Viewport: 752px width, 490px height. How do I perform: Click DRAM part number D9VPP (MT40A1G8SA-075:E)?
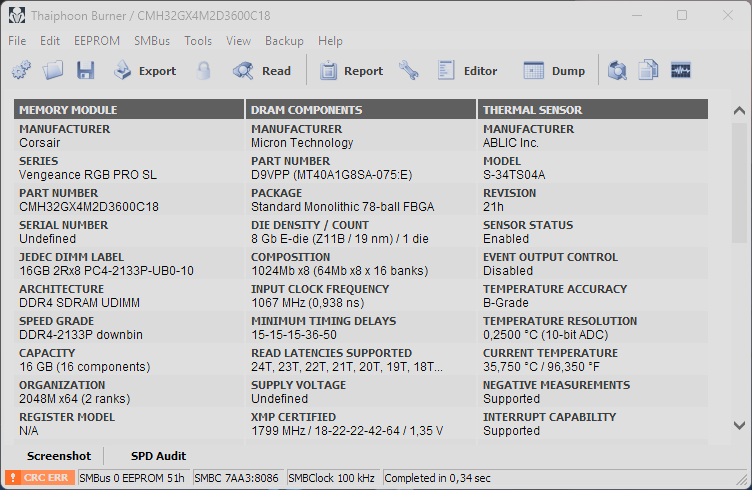pos(331,175)
